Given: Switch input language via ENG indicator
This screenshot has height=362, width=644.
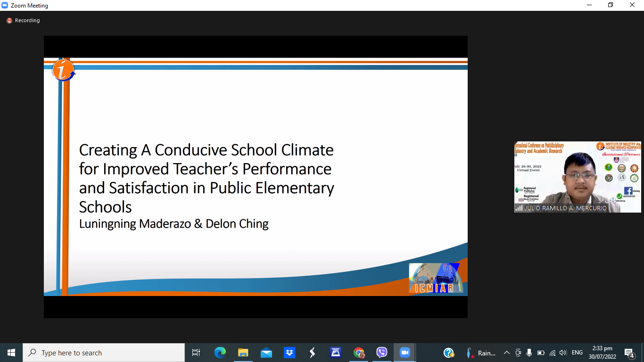Looking at the screenshot, I should coord(577,353).
